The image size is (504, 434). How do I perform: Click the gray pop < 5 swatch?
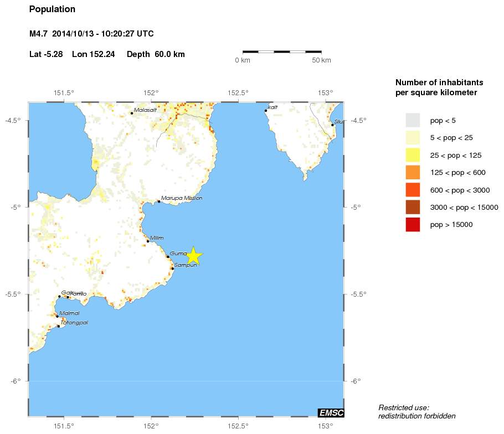[x=413, y=120]
